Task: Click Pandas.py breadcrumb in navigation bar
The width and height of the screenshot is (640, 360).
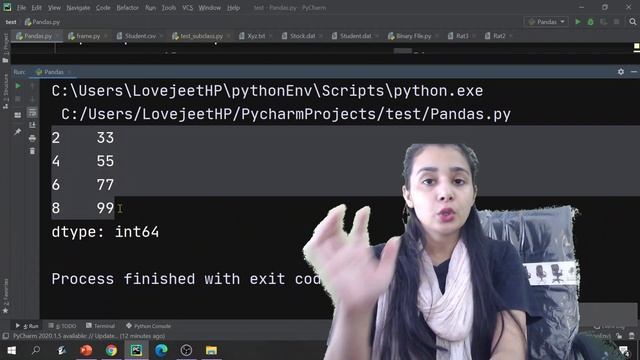Action: [42, 22]
